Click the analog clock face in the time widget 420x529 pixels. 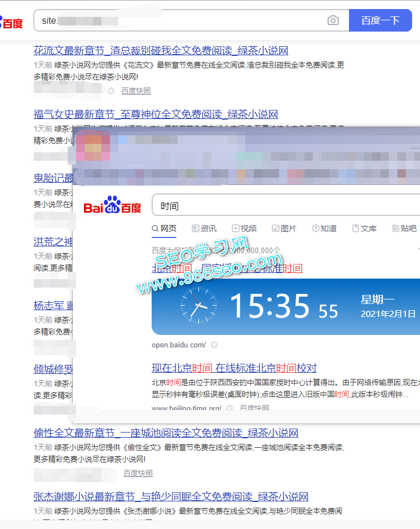tap(198, 305)
